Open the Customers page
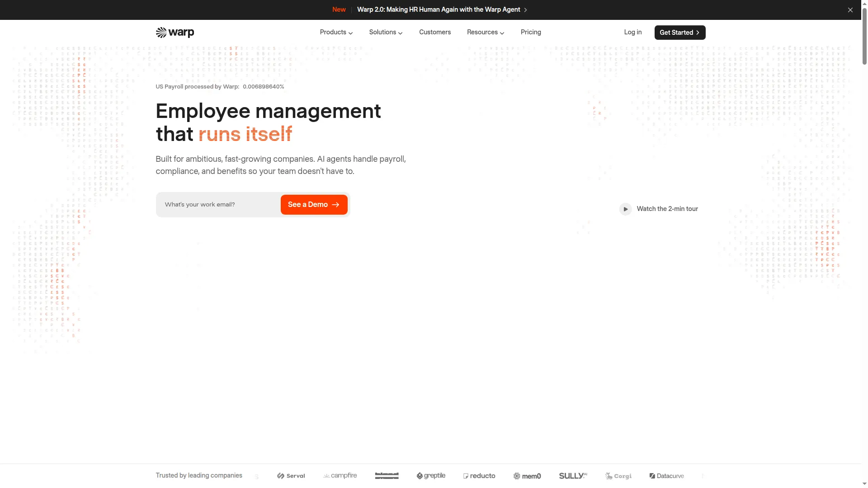The height and width of the screenshot is (488, 868). point(435,32)
